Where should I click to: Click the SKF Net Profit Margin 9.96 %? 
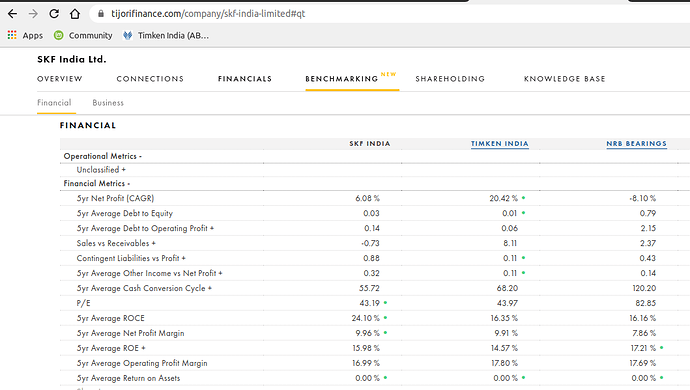click(367, 333)
